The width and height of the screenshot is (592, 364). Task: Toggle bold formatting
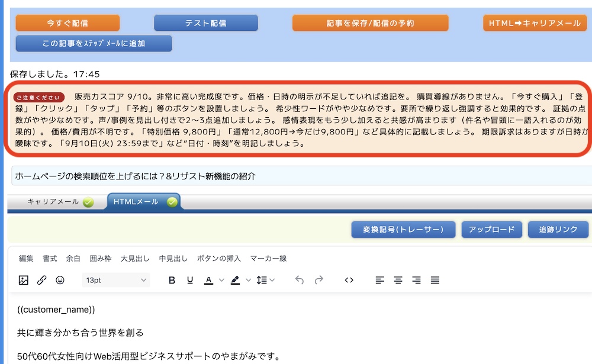point(172,281)
